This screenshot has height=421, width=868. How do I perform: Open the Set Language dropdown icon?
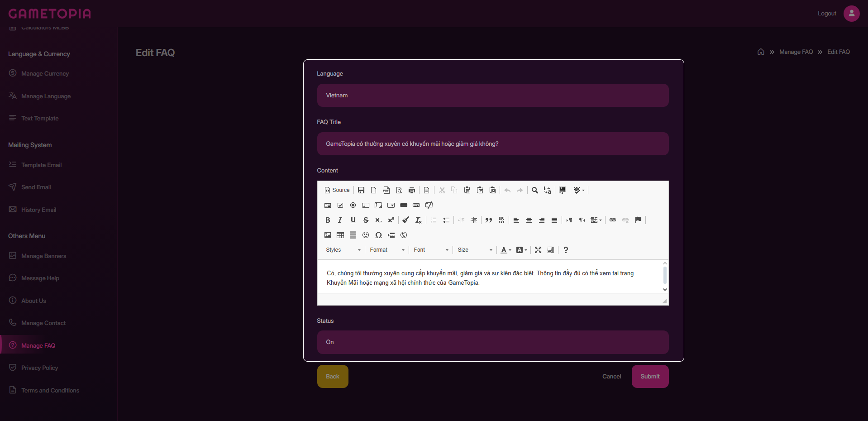[596, 220]
